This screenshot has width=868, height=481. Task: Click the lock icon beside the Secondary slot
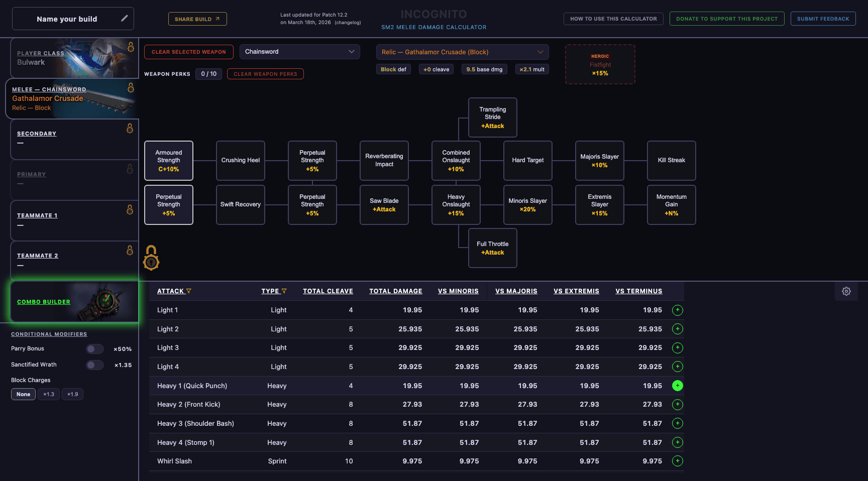131,127
